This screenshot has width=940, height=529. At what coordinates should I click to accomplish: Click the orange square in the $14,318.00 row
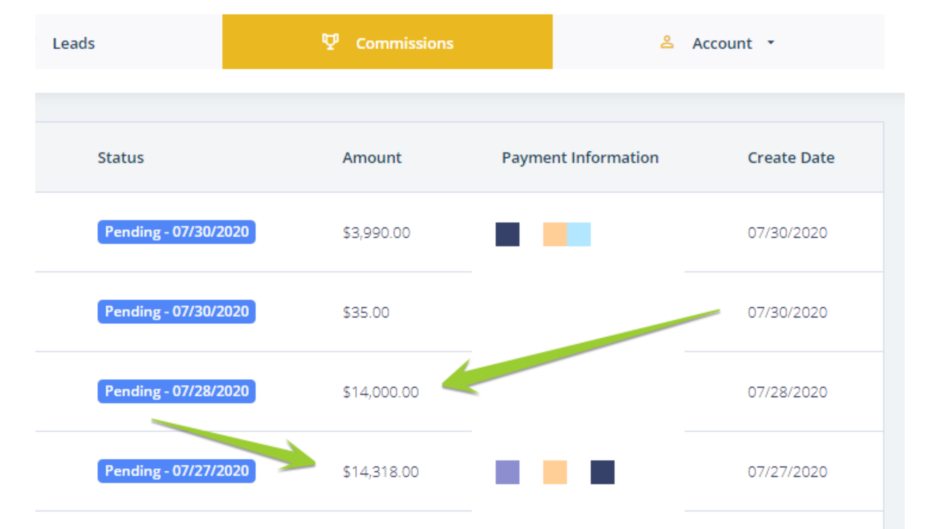tap(555, 473)
